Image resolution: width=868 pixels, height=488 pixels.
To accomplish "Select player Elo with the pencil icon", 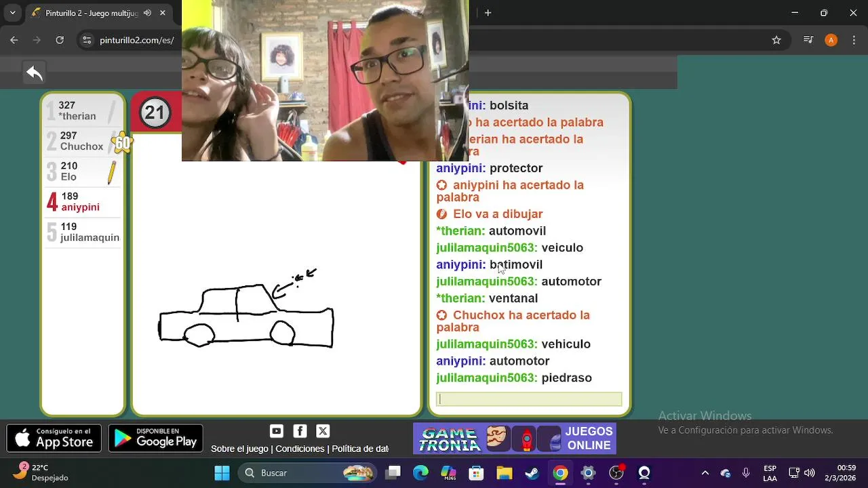I will point(82,171).
